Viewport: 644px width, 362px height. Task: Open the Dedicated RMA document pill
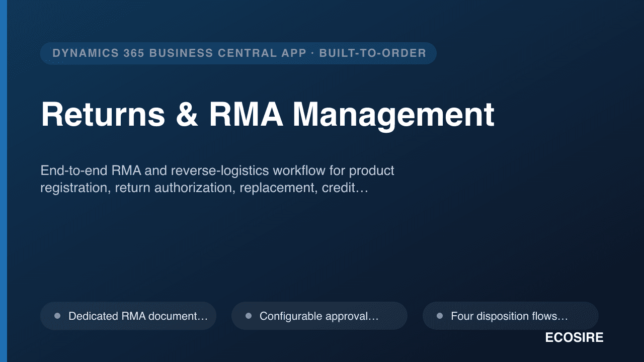[128, 316]
